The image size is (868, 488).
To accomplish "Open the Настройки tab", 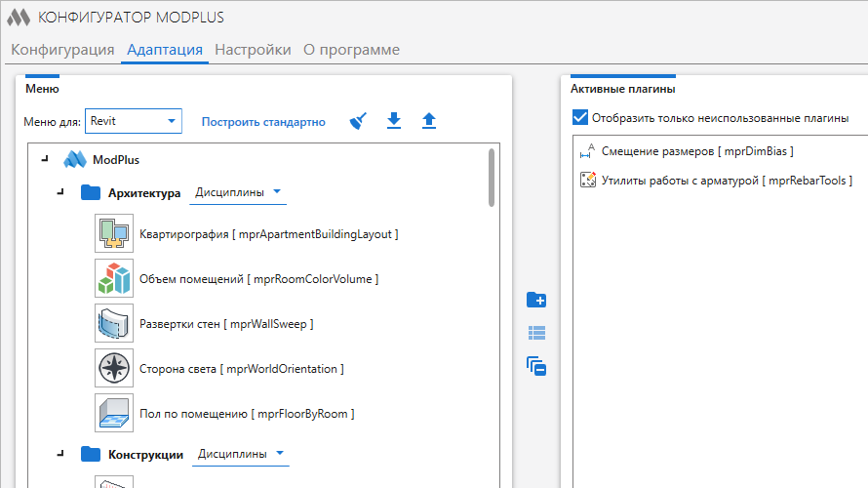I will 253,50.
